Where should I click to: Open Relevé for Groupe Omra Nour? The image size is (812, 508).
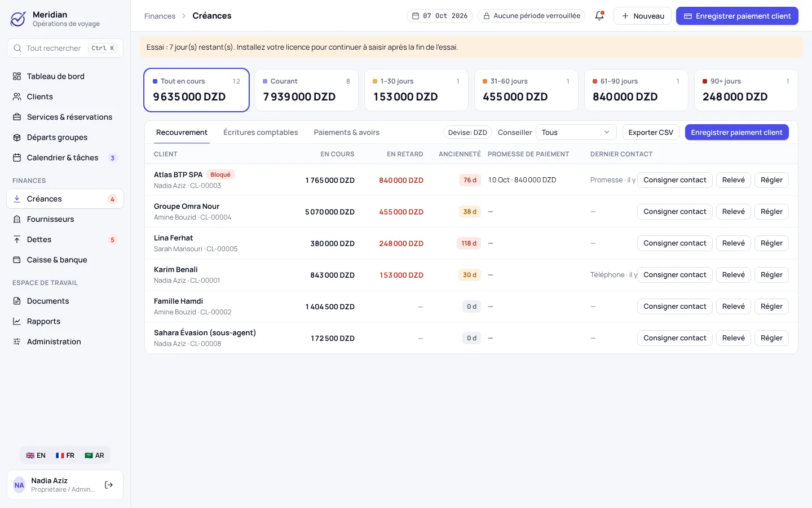point(734,212)
